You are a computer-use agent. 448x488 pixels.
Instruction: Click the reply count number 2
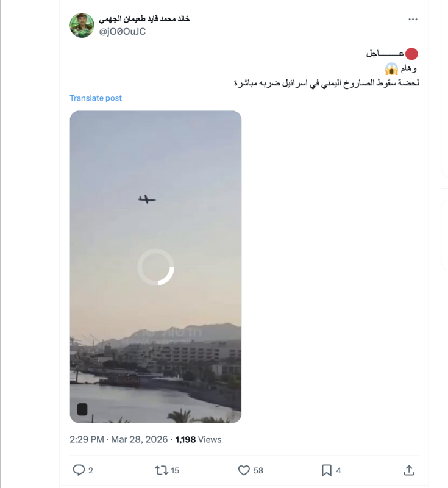pos(91,470)
